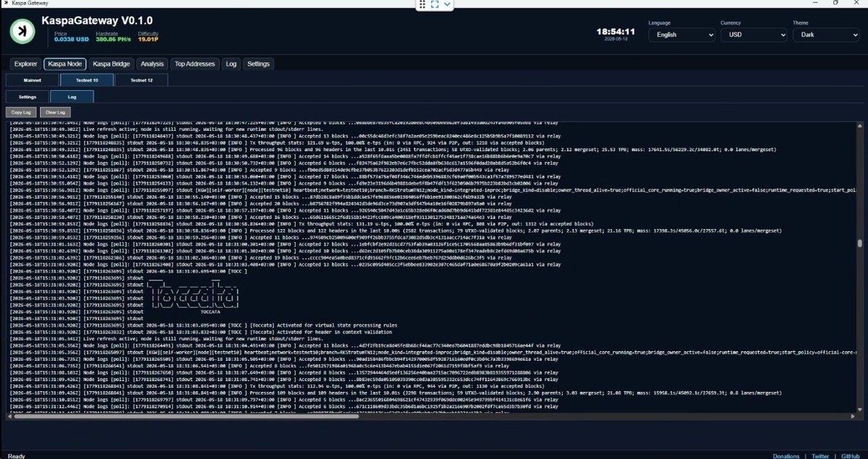Screen dimensions: 868x459
Task: Click the clock showing 18:54:11
Action: [616, 32]
